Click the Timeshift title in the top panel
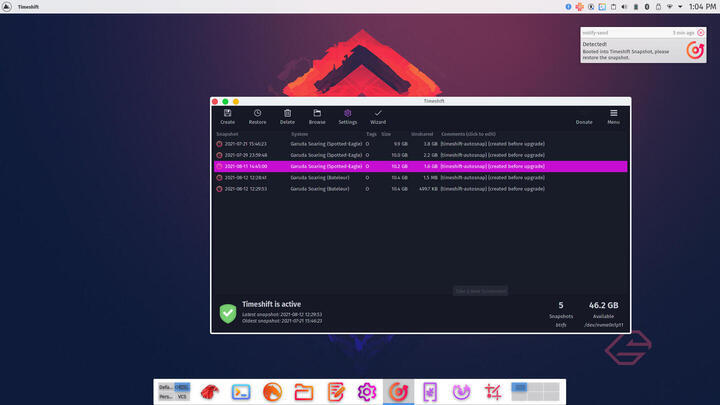The height and width of the screenshot is (405, 720). [28, 7]
